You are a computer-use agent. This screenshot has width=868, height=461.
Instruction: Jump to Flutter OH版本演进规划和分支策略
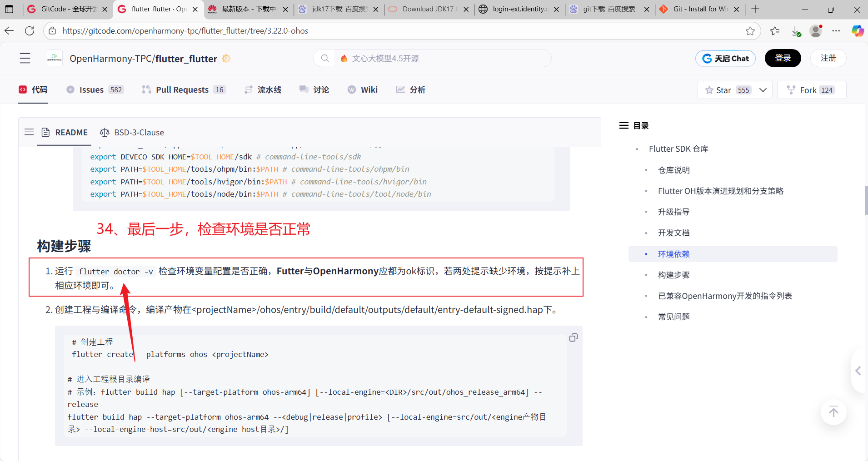click(721, 191)
